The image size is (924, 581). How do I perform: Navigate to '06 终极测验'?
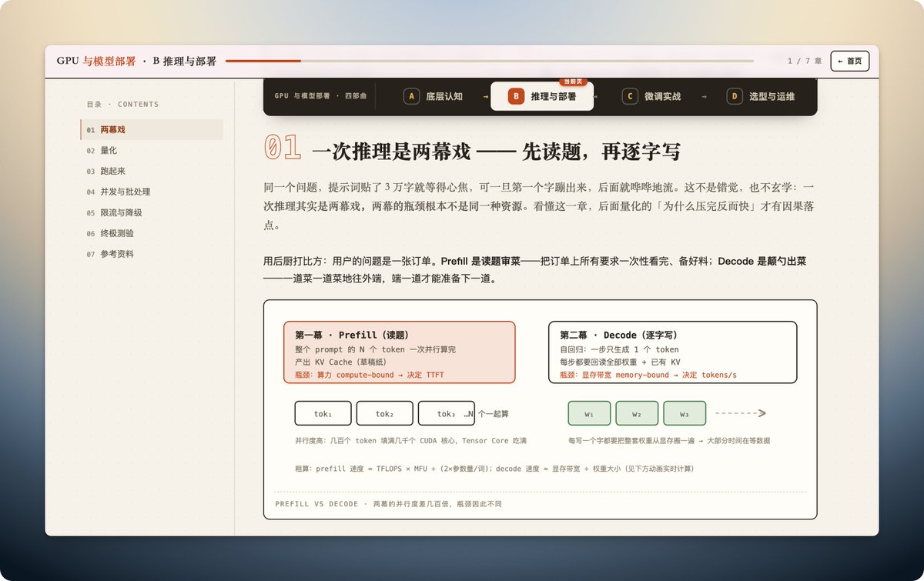coord(152,233)
